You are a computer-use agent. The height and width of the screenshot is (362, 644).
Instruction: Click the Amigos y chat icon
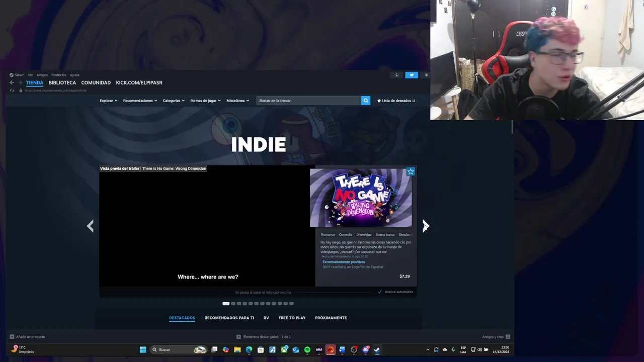point(508,337)
